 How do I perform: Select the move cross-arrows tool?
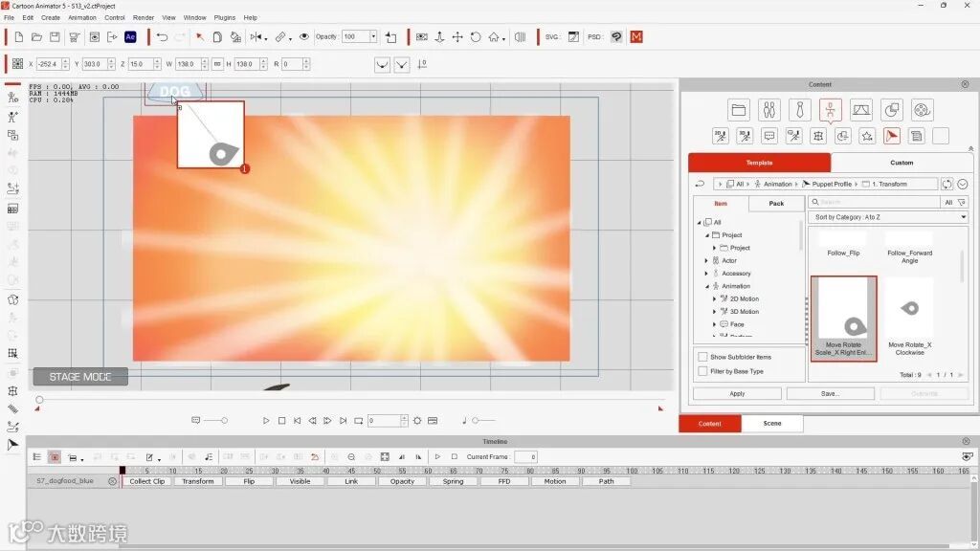pos(457,37)
